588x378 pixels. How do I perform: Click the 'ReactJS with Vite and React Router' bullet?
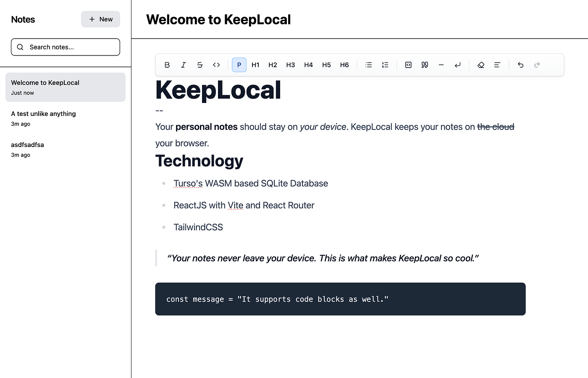point(244,205)
